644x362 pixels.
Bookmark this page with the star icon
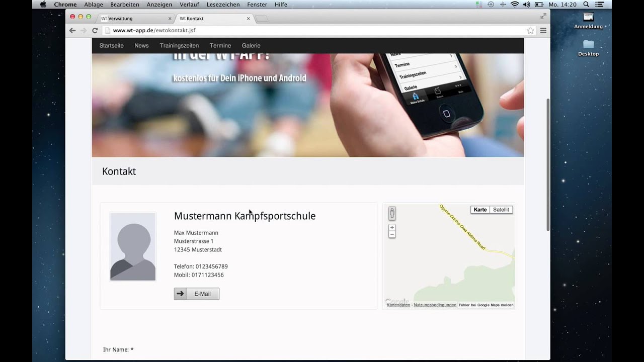pos(530,31)
